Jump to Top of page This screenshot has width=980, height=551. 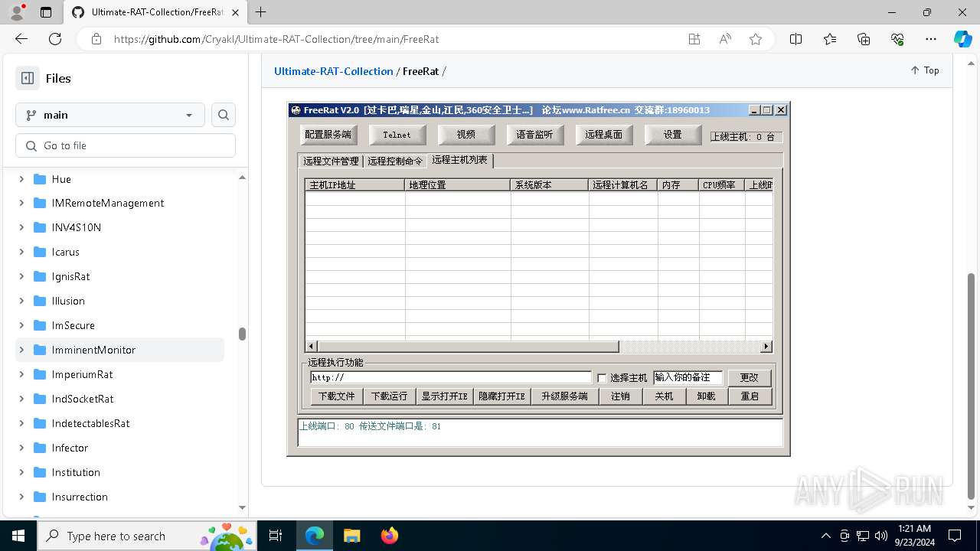pos(924,70)
